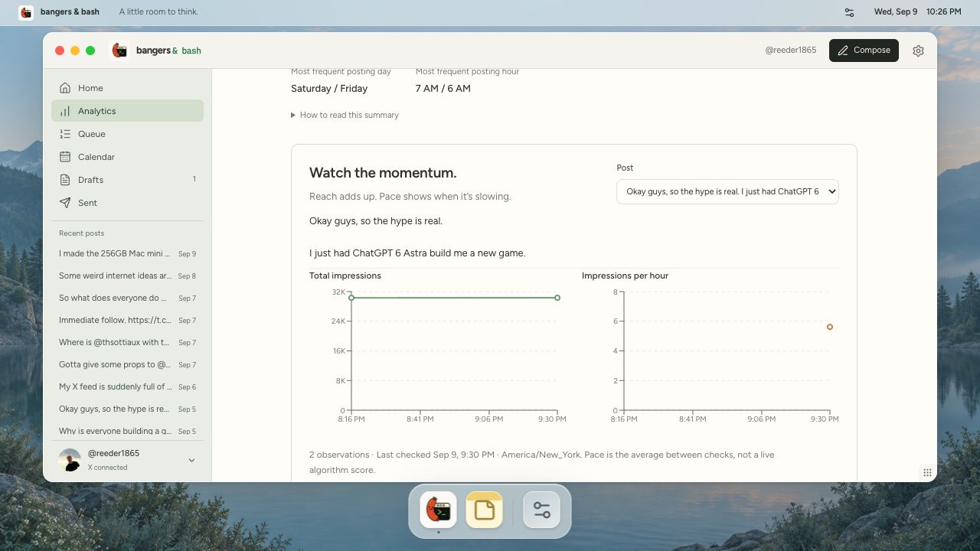Click the 'Watch the momentum.' heading
Screen dimensions: 980x551
383,173
